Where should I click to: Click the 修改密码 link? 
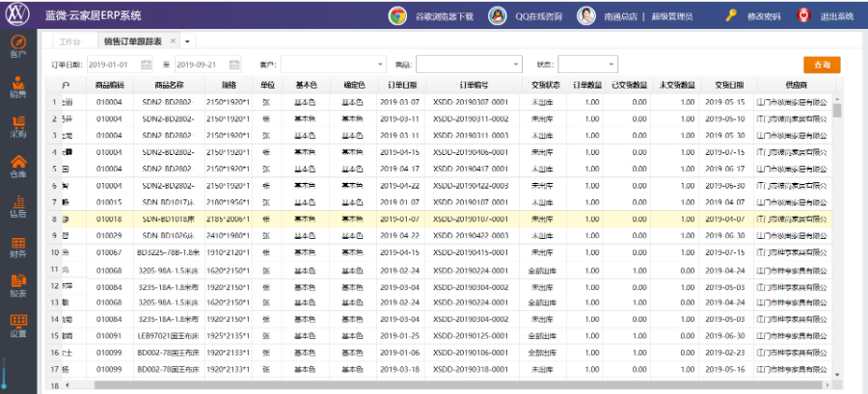pyautogui.click(x=764, y=16)
